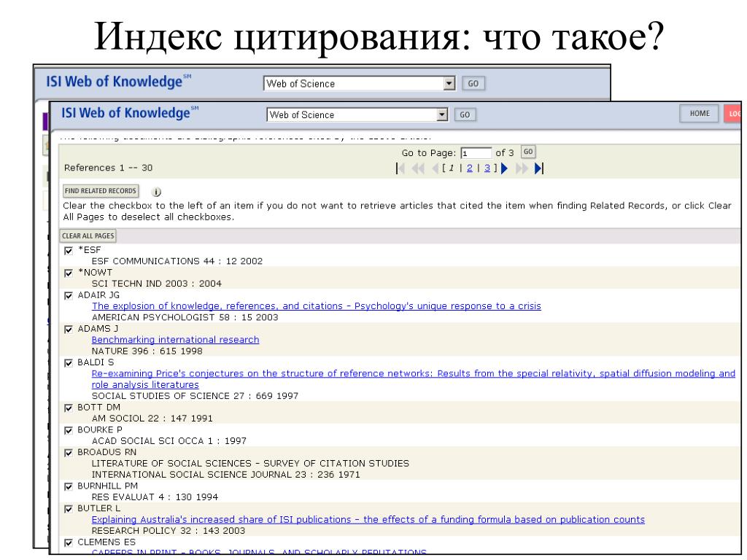The height and width of the screenshot is (560, 747).
Task: Go to page 3 link
Action: tap(487, 168)
